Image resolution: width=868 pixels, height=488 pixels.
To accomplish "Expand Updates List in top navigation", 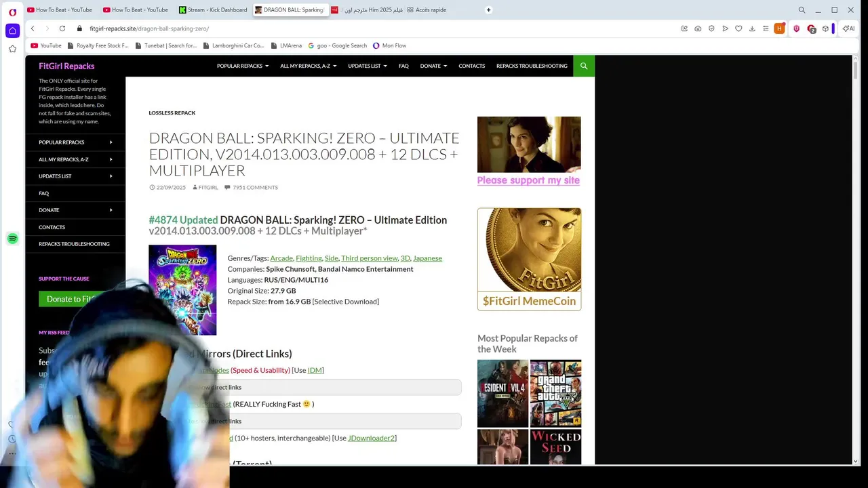I will (x=368, y=66).
